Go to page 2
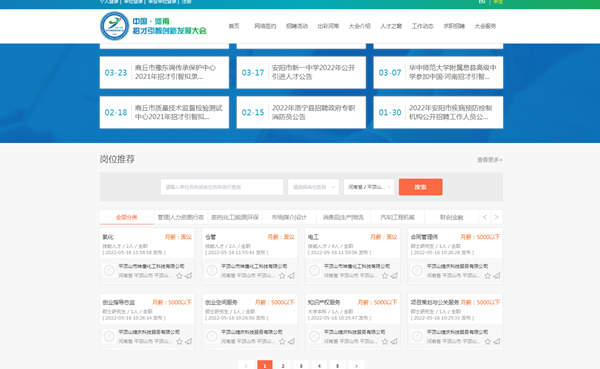Viewport: 600px width, 369px height. click(x=283, y=366)
